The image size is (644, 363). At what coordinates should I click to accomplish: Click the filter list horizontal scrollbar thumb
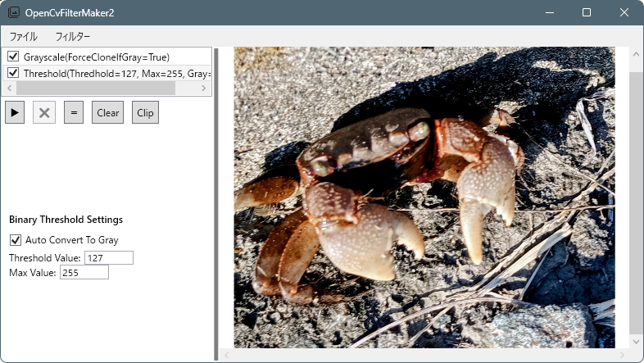[94, 88]
